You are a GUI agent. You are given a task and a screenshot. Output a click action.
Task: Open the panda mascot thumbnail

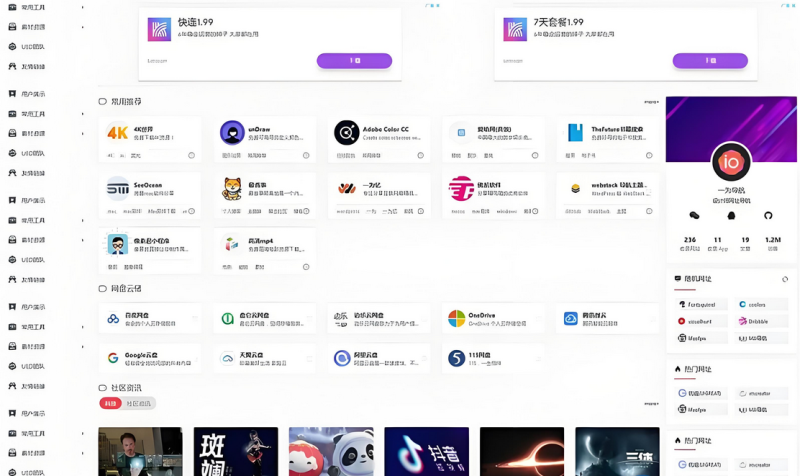click(x=331, y=452)
